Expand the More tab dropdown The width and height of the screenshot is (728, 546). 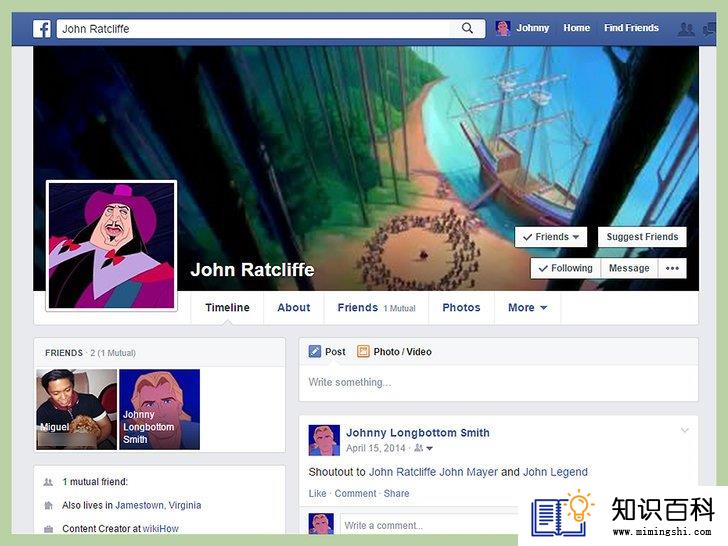coord(527,307)
